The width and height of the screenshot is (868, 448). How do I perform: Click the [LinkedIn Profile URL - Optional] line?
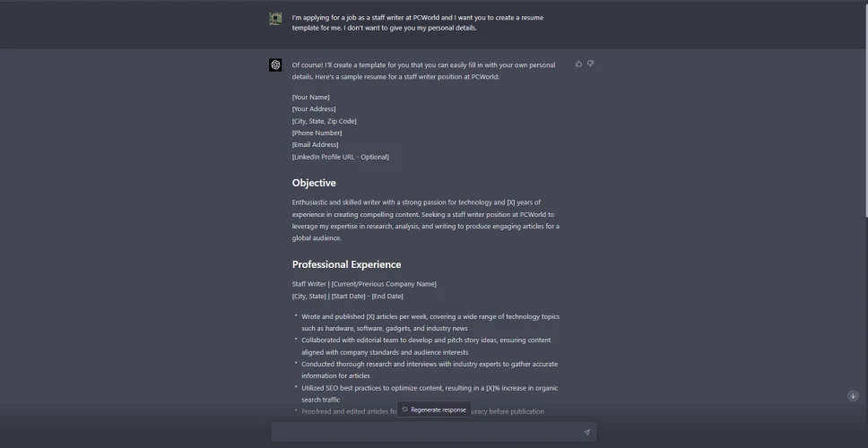[340, 157]
